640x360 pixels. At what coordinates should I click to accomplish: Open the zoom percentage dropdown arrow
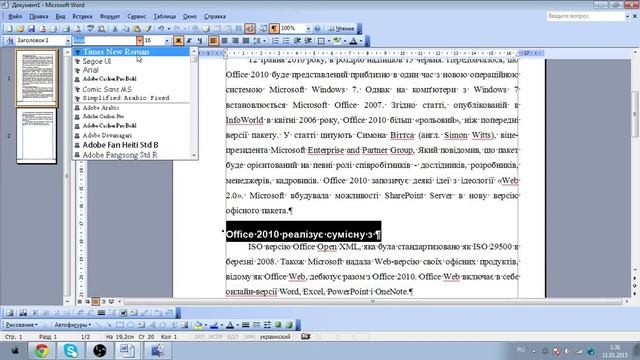pyautogui.click(x=308, y=29)
